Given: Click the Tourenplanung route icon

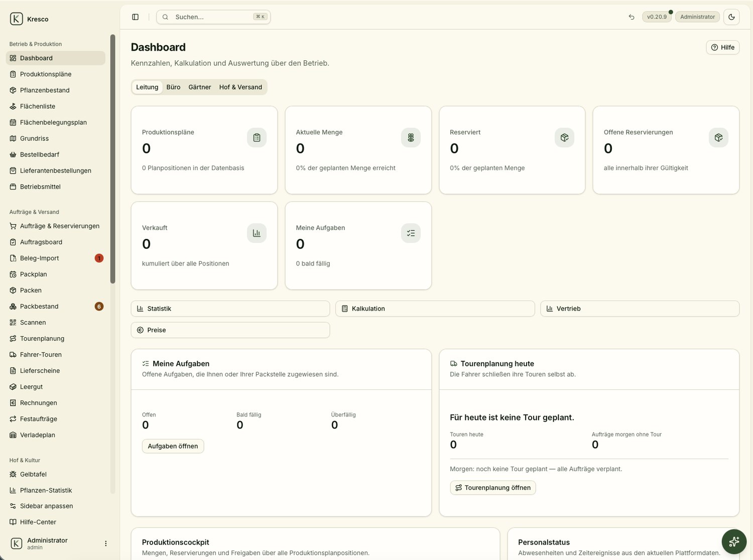Looking at the screenshot, I should pyautogui.click(x=13, y=339).
